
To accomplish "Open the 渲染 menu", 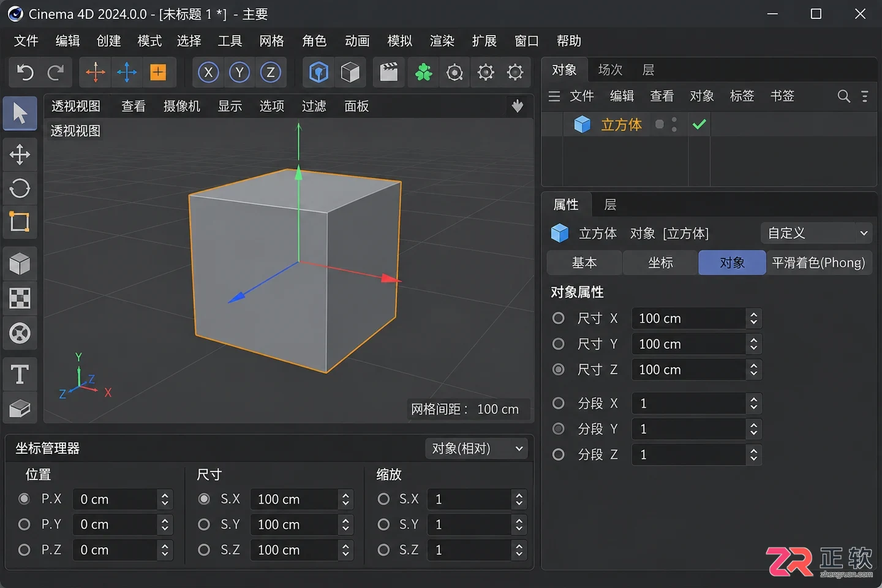I will coord(442,41).
